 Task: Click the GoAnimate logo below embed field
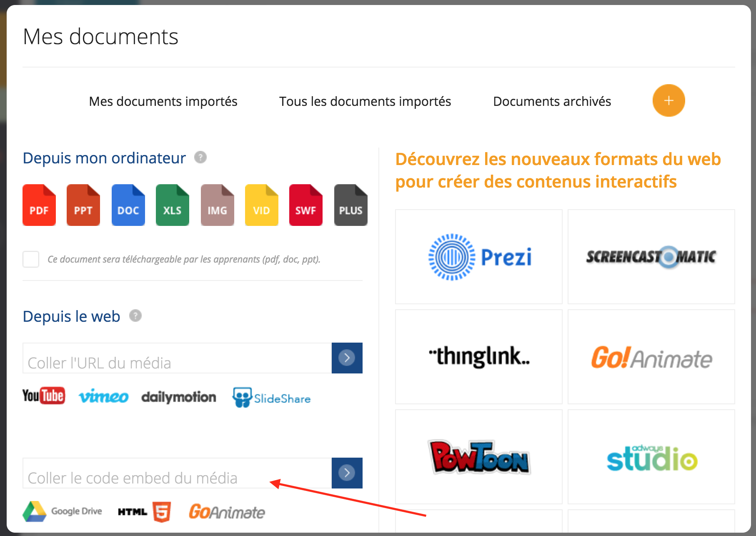coord(227,512)
